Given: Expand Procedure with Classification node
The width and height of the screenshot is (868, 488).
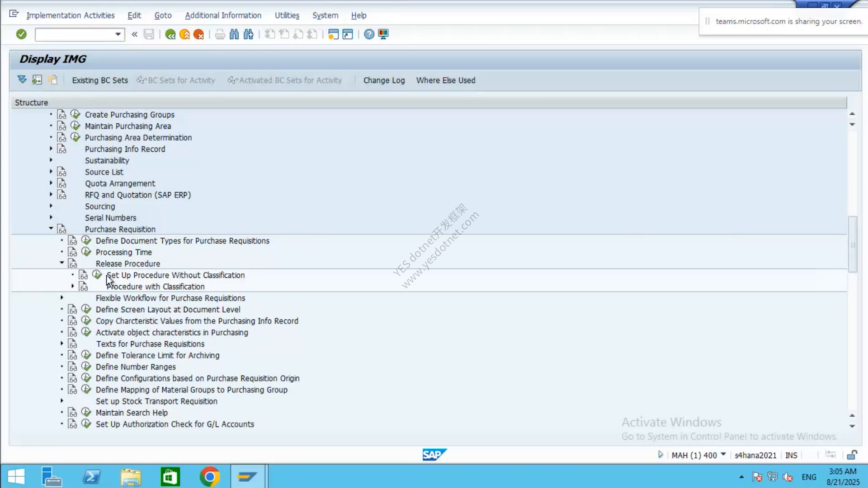Looking at the screenshot, I should coord(73,286).
